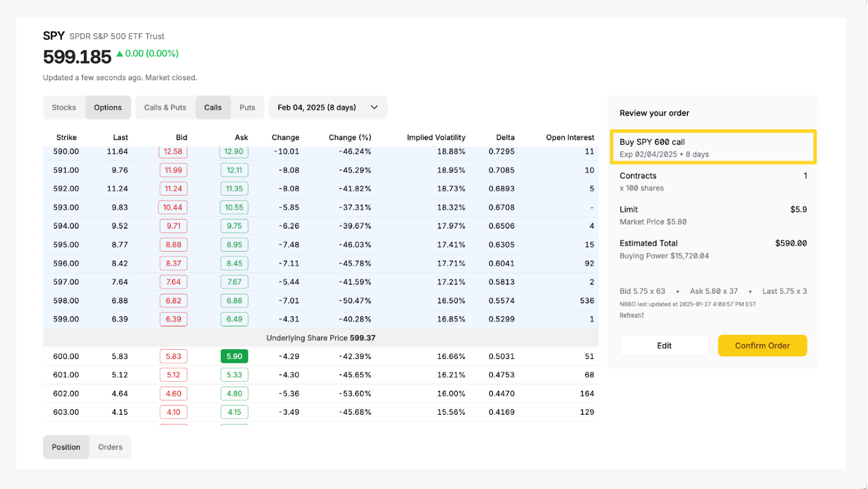Click the Last column header
Image resolution: width=868 pixels, height=489 pixels.
(120, 137)
